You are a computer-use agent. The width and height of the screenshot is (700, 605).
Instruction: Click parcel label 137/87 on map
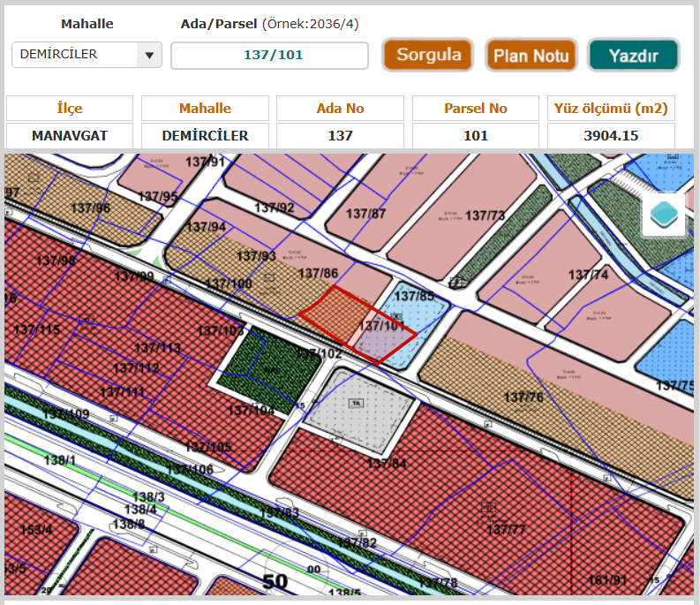tap(365, 214)
